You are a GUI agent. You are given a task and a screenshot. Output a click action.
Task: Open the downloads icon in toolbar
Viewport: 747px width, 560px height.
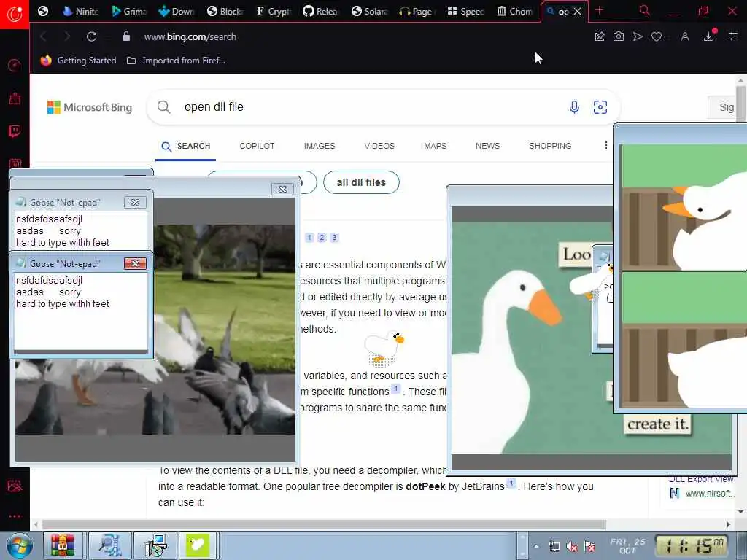coord(709,36)
